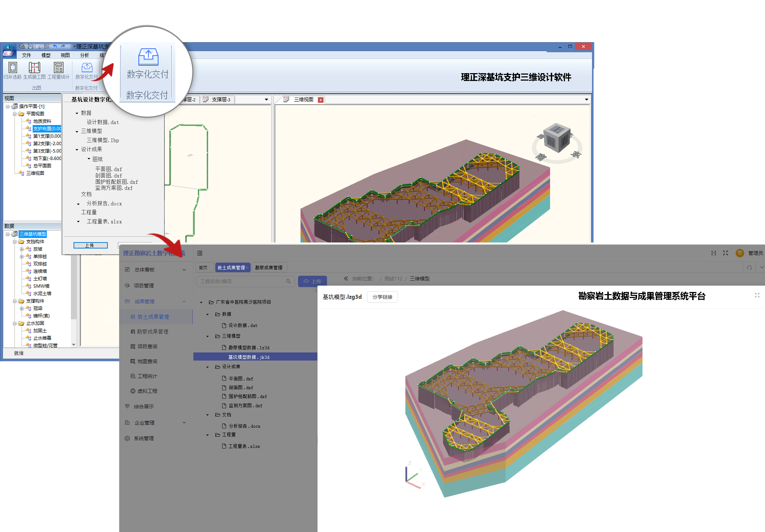
Task: Toggle the web sidebar collapse icon
Action: [200, 253]
